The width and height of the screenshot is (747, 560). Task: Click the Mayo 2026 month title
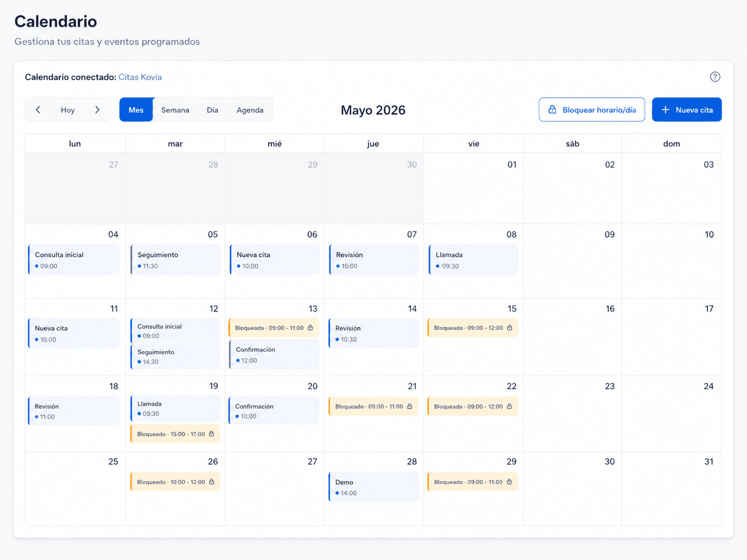(373, 110)
